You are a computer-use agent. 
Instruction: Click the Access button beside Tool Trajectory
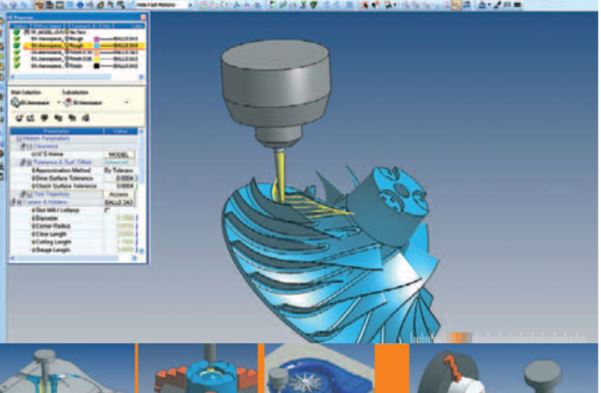click(119, 194)
